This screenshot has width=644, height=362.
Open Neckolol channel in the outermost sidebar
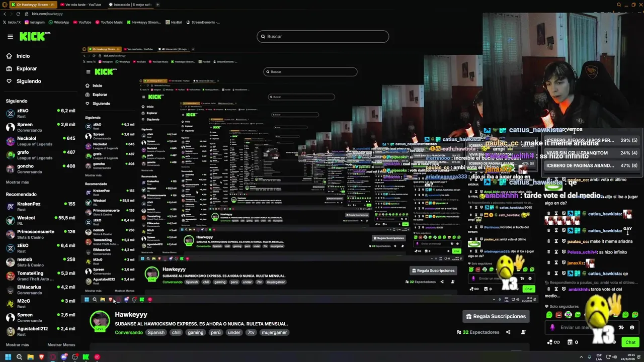click(40, 141)
